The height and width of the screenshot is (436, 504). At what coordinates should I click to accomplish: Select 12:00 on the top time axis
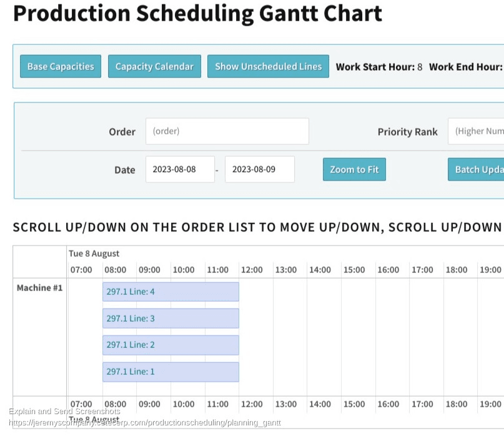252,270
